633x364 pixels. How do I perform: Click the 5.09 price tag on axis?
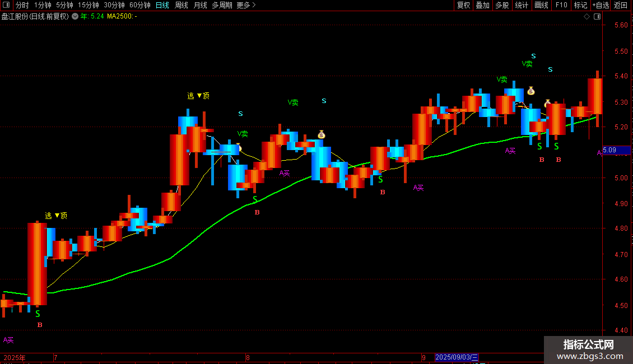(x=616, y=150)
